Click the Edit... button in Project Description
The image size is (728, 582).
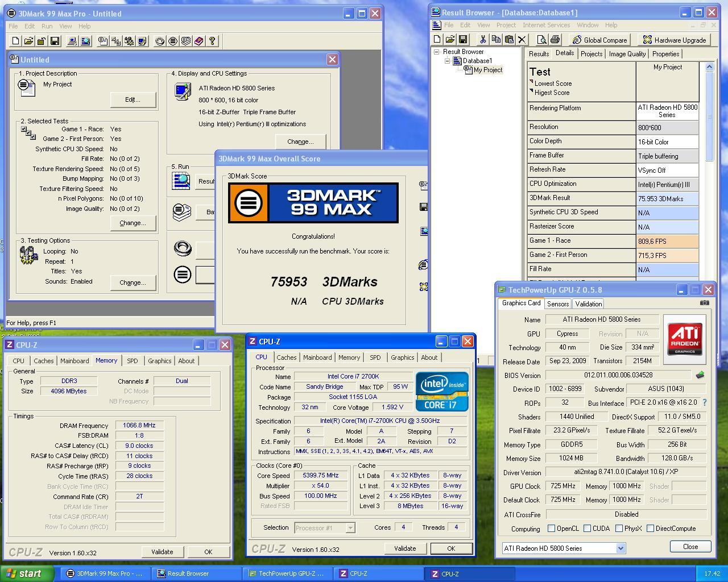(133, 99)
